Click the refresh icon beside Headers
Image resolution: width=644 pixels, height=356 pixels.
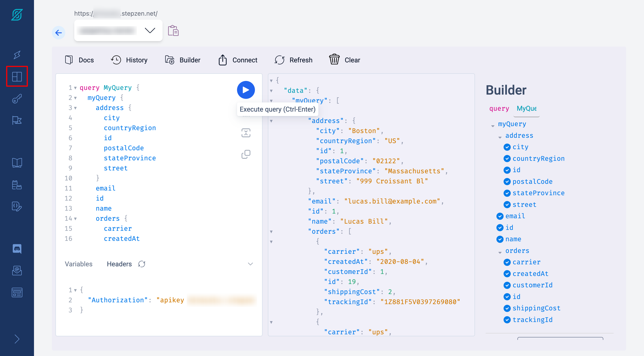pos(142,264)
